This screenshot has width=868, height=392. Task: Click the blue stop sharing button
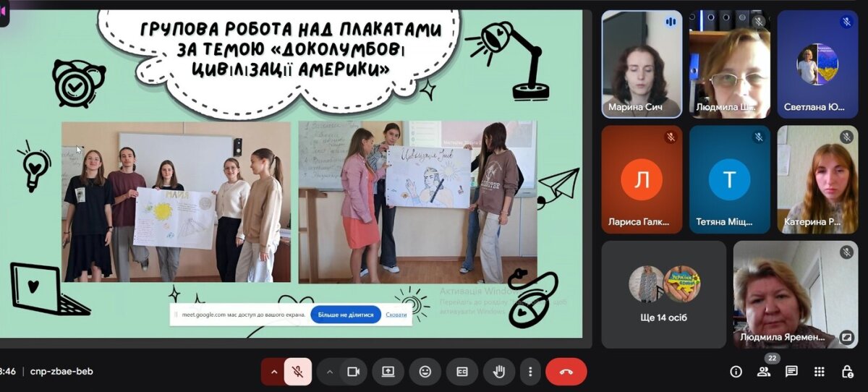[x=346, y=315]
